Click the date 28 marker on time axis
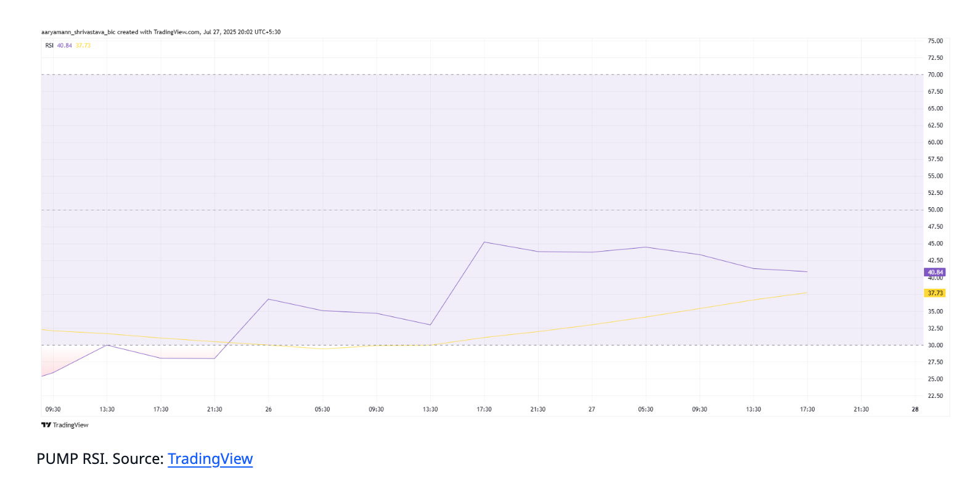The height and width of the screenshot is (496, 980). point(915,410)
